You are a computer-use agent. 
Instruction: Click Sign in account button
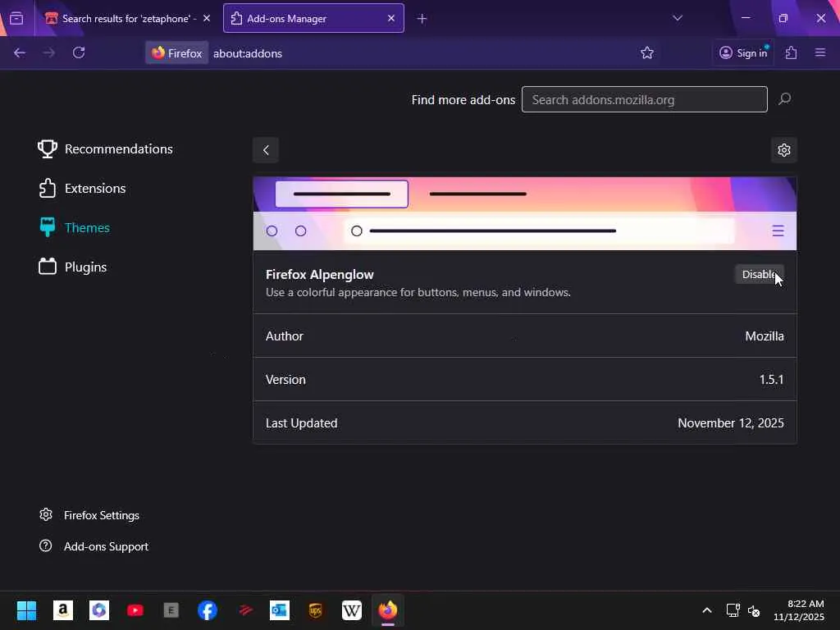[x=743, y=53]
